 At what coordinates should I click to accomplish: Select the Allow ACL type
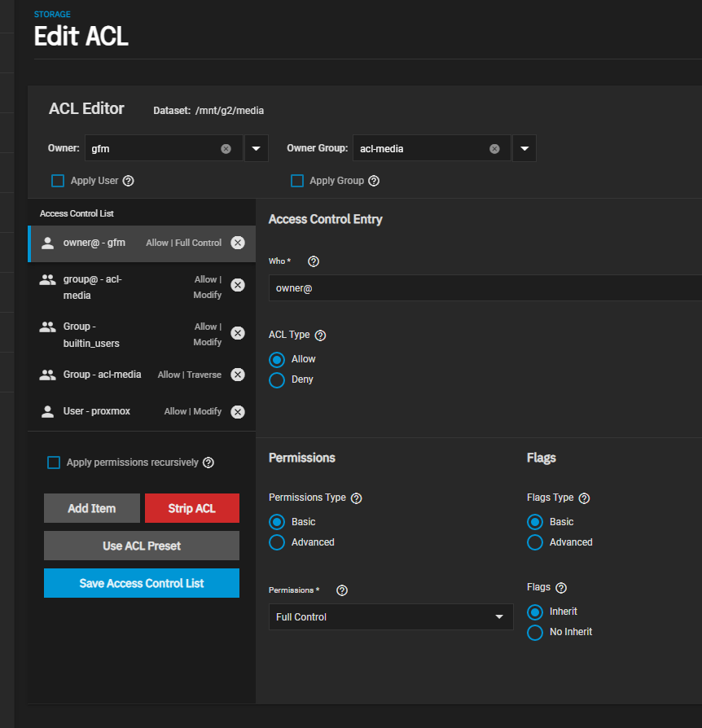click(x=277, y=360)
